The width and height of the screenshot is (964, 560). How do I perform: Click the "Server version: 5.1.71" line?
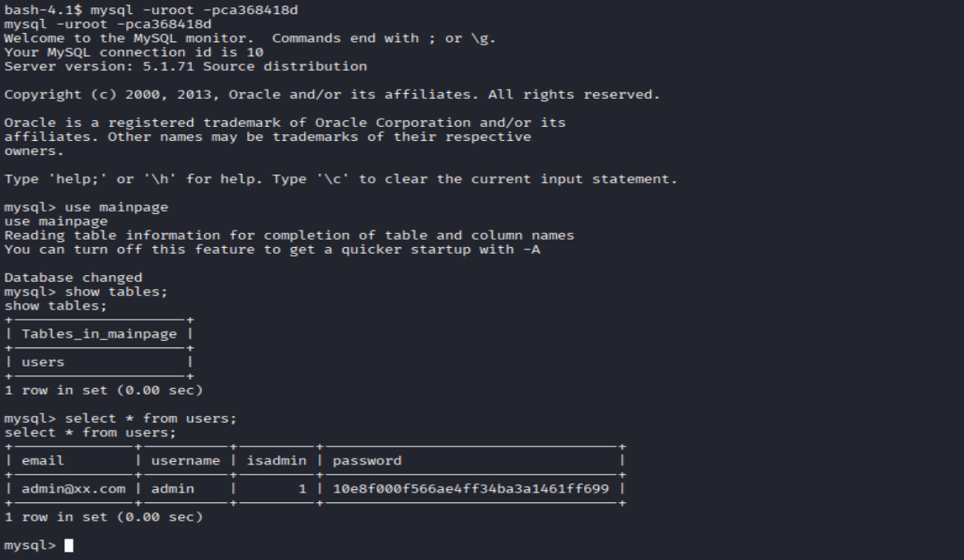click(x=185, y=66)
